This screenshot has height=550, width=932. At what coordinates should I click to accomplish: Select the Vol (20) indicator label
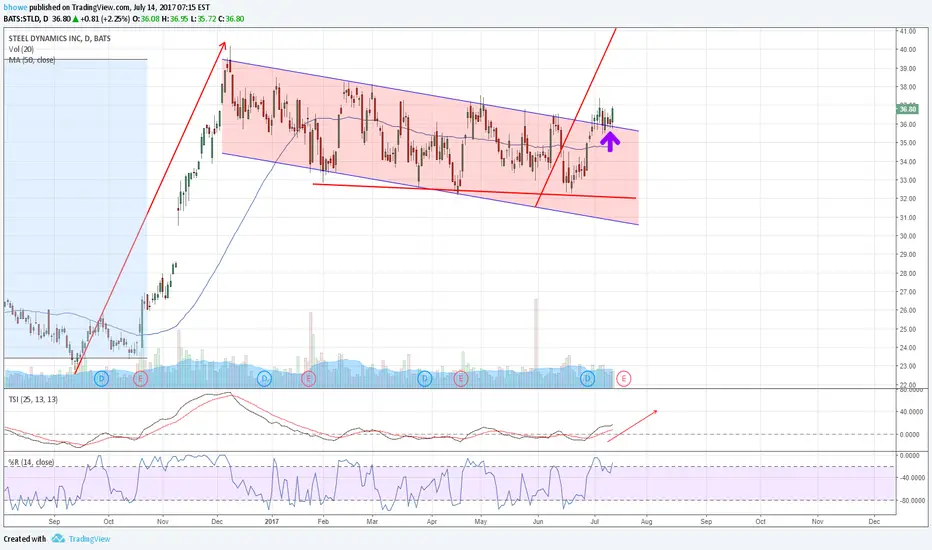21,49
